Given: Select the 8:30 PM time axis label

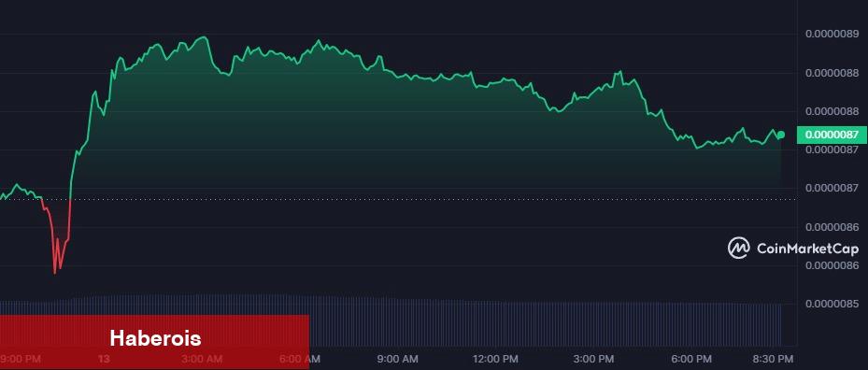Looking at the screenshot, I should coord(775,359).
